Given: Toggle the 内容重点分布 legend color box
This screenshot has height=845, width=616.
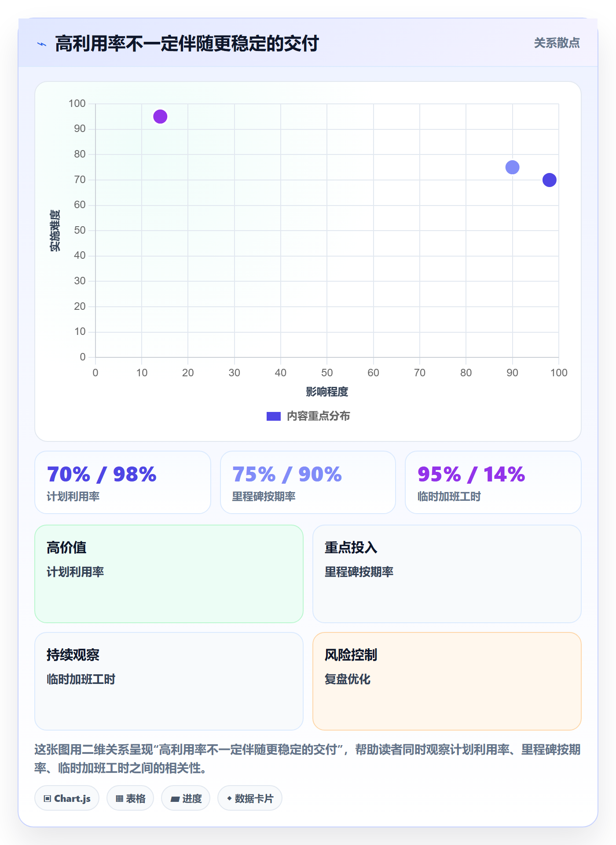Looking at the screenshot, I should point(274,416).
